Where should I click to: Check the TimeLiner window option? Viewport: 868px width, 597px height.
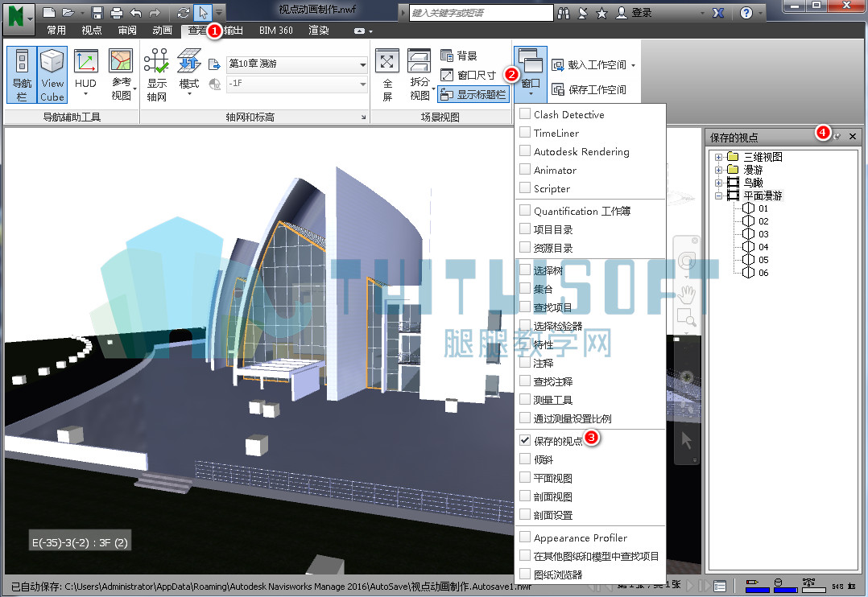tap(525, 133)
